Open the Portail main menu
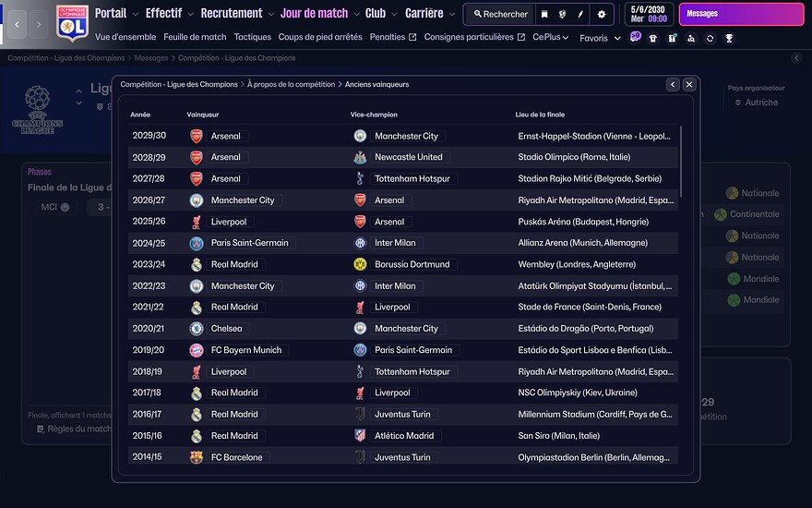 [x=111, y=14]
